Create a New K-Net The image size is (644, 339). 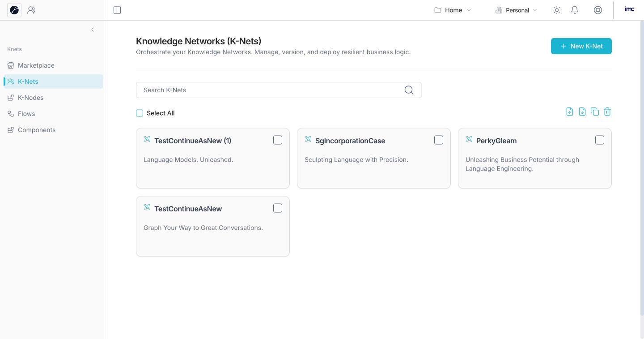coord(581,46)
